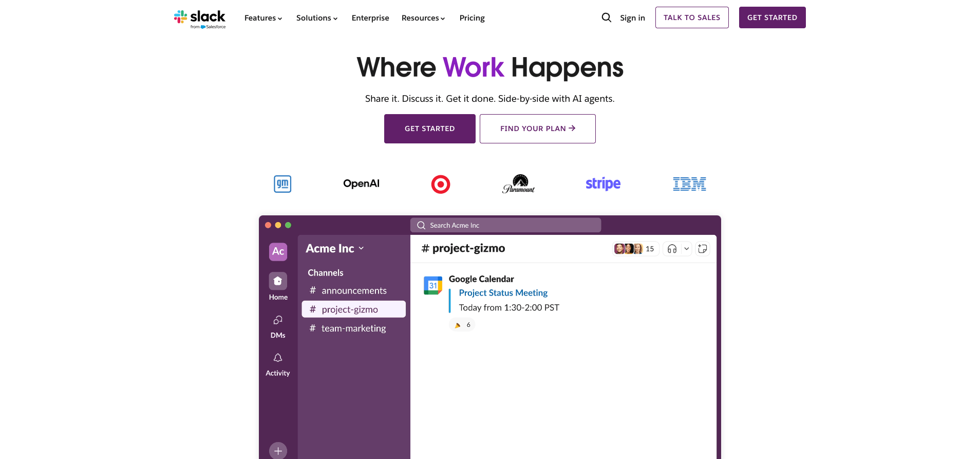View the channel members avatars showing 15
Viewport: 980px width, 459px height.
[635, 249]
